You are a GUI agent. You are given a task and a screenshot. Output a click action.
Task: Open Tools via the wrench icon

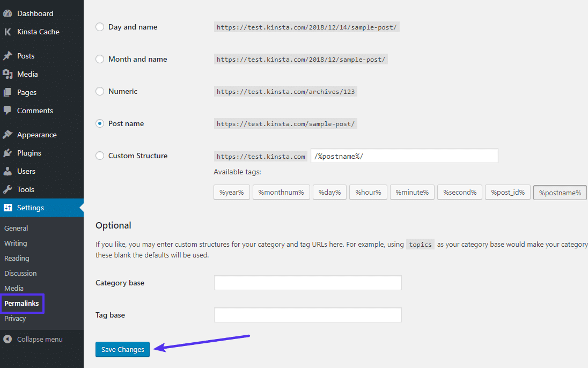tap(7, 189)
